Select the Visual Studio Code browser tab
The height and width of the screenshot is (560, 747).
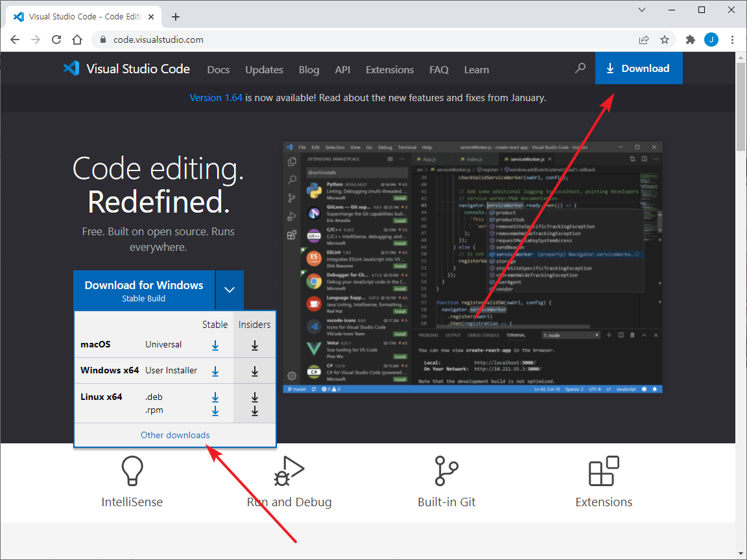coord(84,17)
